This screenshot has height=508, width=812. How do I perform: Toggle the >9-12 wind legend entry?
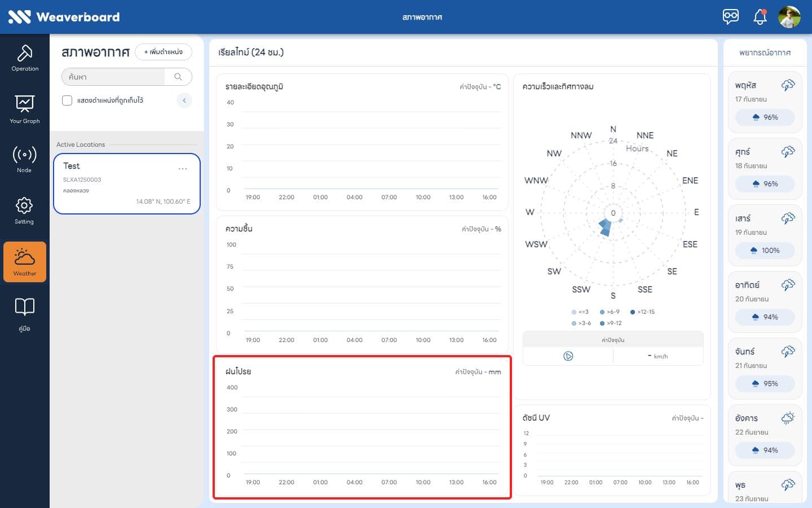click(611, 323)
